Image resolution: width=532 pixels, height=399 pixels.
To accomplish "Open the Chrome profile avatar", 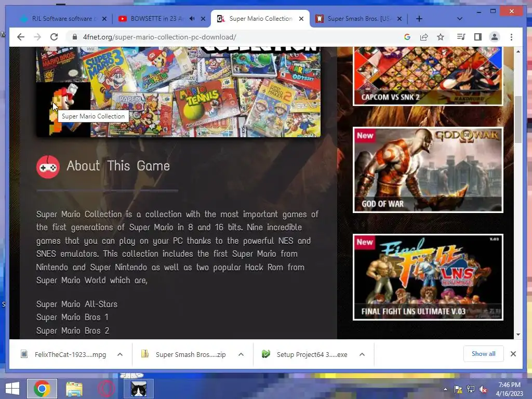I will coord(495,37).
